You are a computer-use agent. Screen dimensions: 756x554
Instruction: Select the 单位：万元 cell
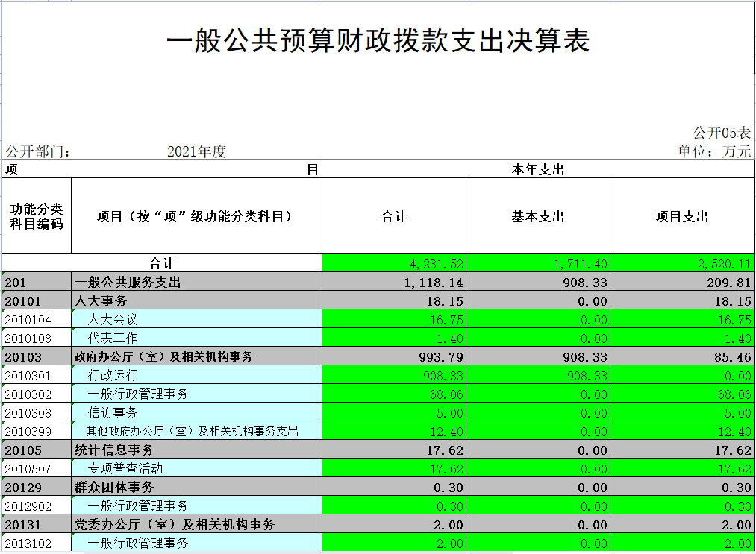(x=714, y=151)
